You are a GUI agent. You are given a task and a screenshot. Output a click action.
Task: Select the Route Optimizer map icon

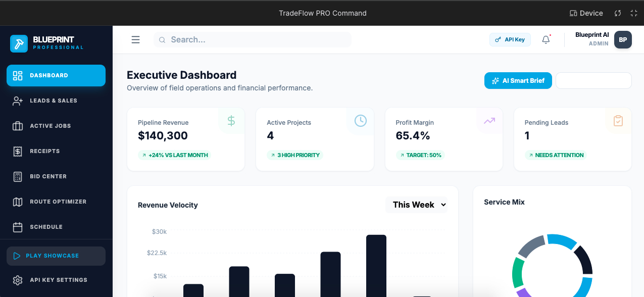coord(17,202)
